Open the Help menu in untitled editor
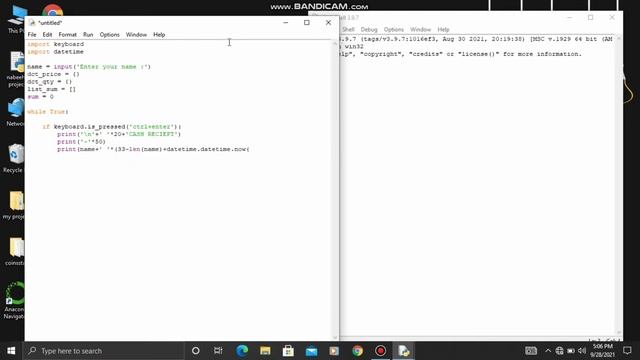 [159, 35]
